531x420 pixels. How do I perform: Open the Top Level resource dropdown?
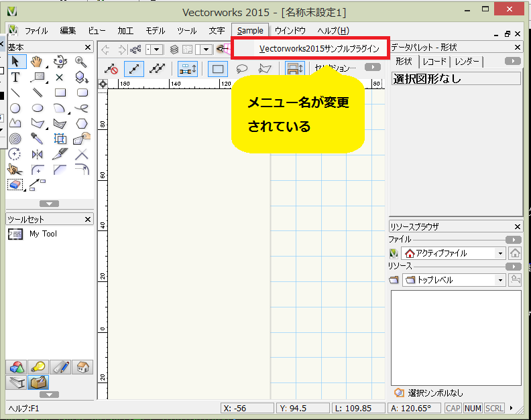(454, 280)
